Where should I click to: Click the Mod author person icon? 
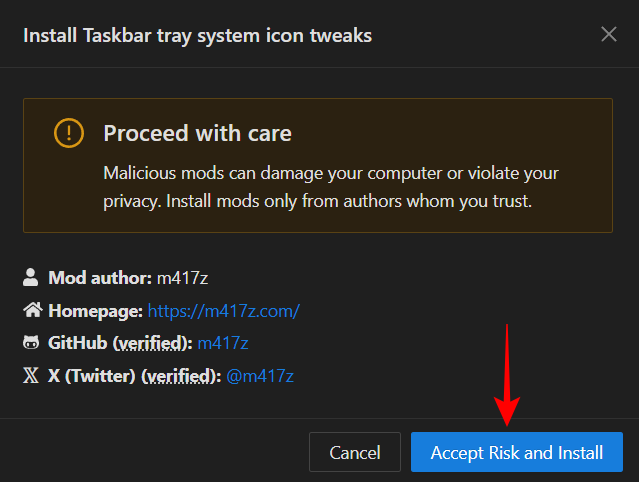pyautogui.click(x=30, y=277)
